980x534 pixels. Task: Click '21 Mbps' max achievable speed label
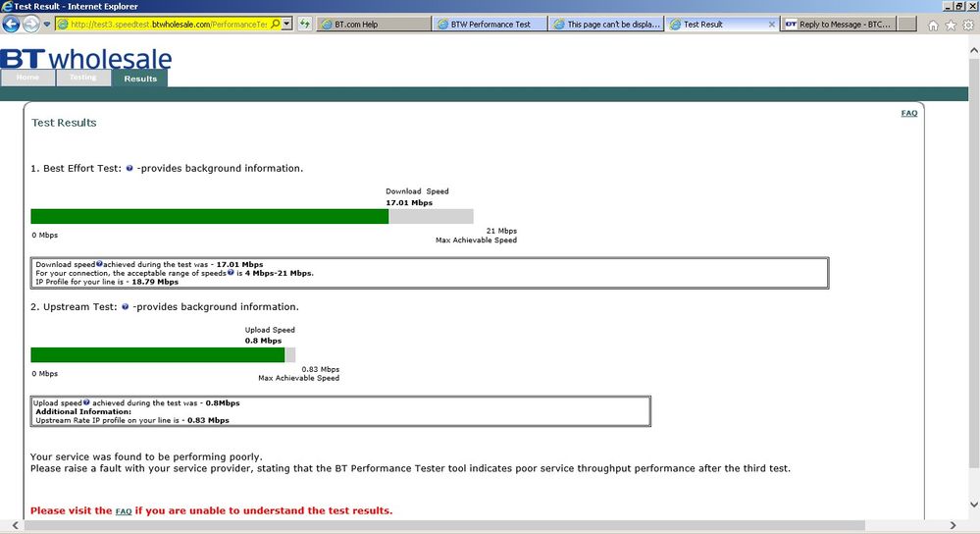coord(501,231)
